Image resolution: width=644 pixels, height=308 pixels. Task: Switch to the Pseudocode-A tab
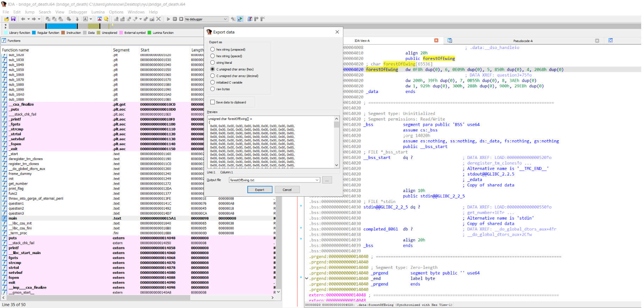(x=523, y=41)
